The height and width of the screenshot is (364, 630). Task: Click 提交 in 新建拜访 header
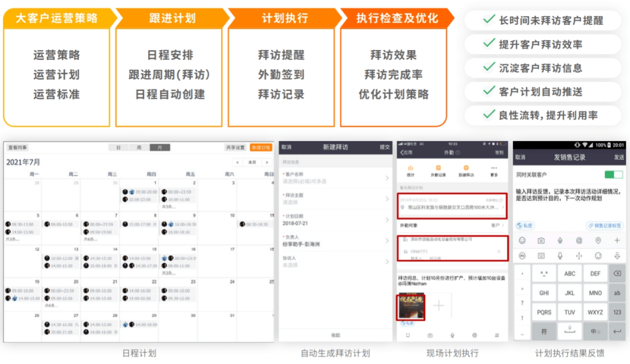[x=384, y=147]
